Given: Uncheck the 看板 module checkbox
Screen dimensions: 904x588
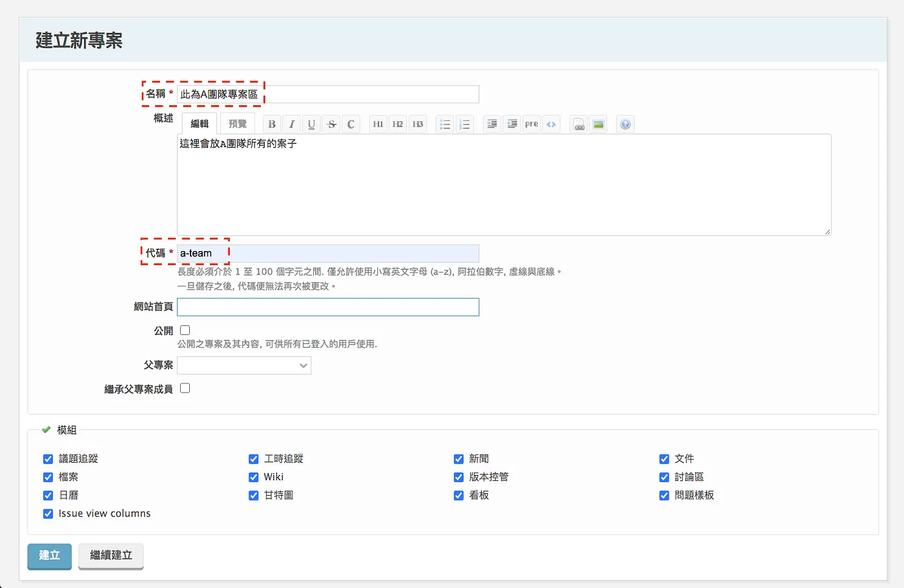Looking at the screenshot, I should coord(459,496).
